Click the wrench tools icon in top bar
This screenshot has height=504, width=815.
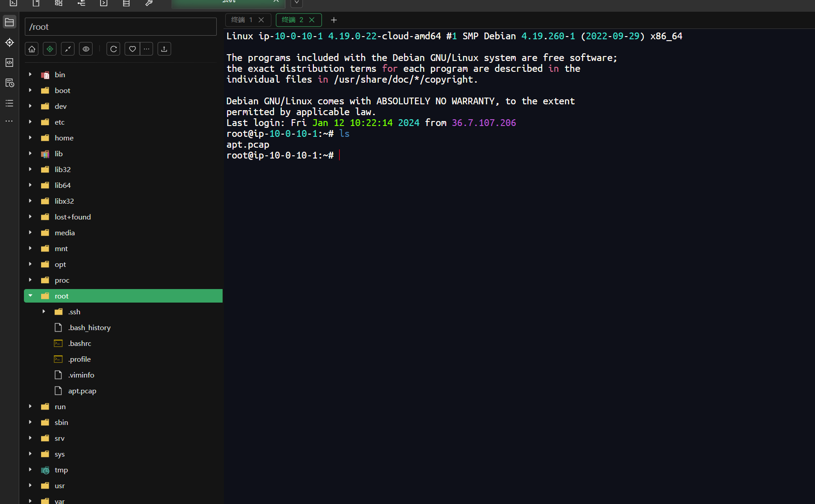tap(149, 3)
